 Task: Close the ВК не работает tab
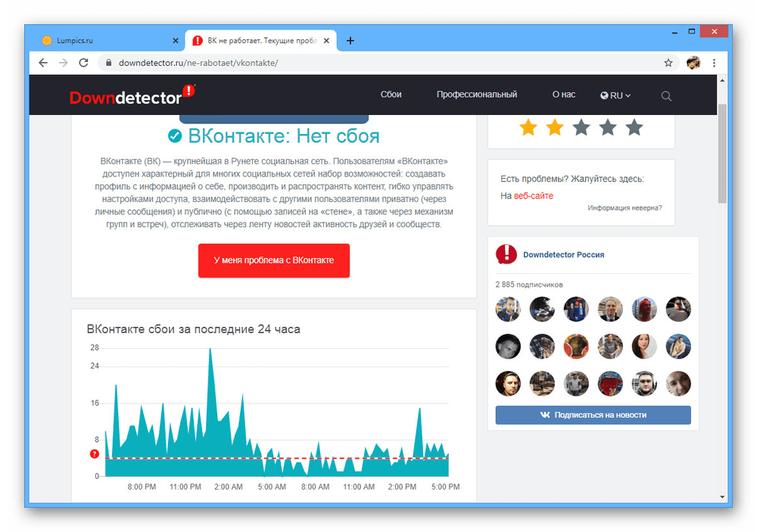click(x=326, y=41)
